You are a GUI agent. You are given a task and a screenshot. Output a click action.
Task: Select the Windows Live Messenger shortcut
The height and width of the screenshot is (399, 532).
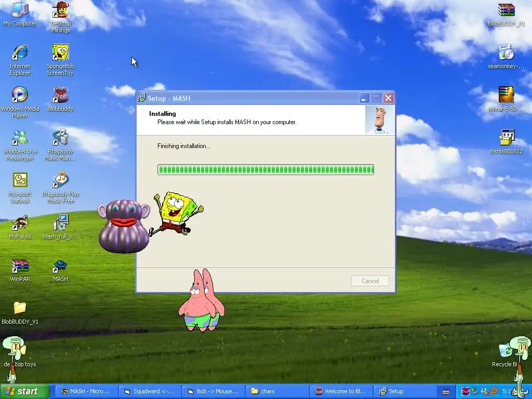coord(20,145)
